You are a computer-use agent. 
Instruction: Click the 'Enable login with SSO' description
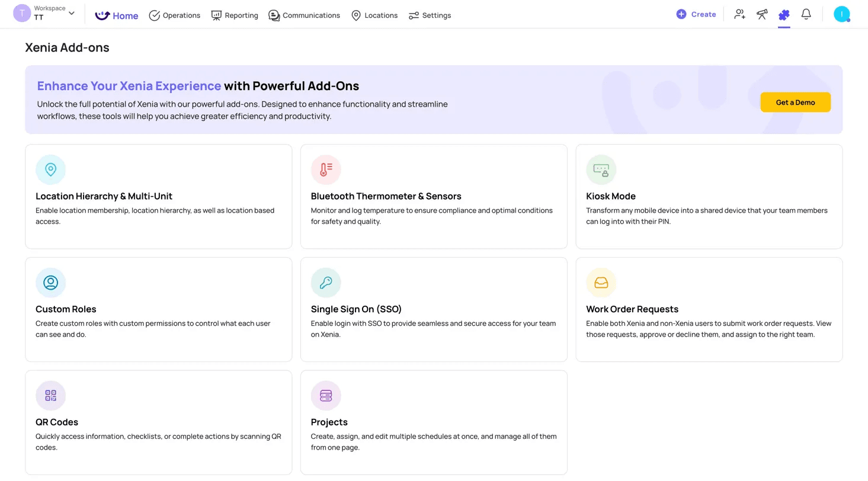434,329
